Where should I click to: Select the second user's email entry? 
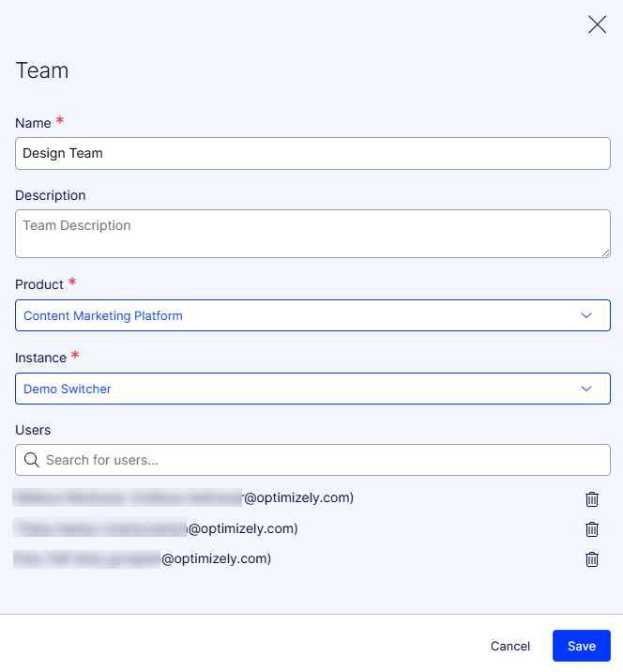(x=156, y=528)
